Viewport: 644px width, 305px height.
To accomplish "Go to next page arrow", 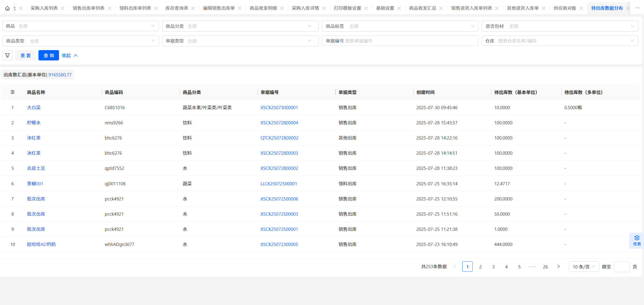I will [558, 267].
